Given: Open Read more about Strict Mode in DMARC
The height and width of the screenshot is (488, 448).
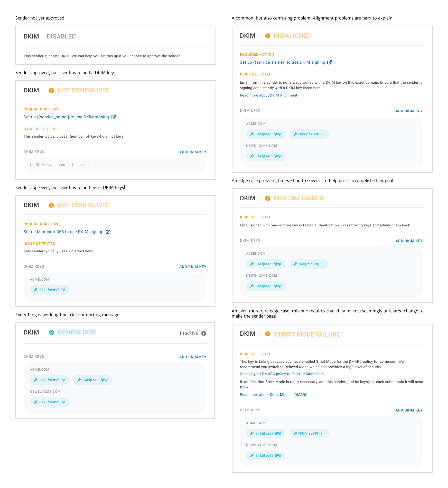Looking at the screenshot, I should point(274,395).
